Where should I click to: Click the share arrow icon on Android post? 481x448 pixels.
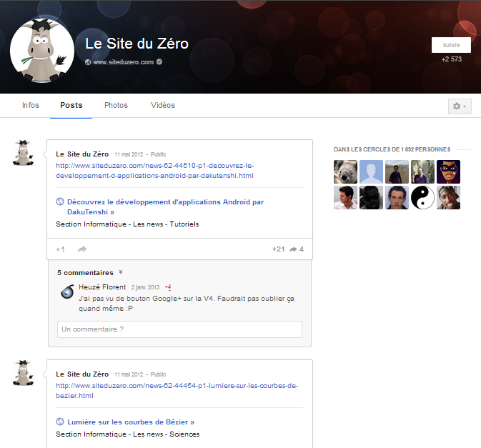[82, 249]
